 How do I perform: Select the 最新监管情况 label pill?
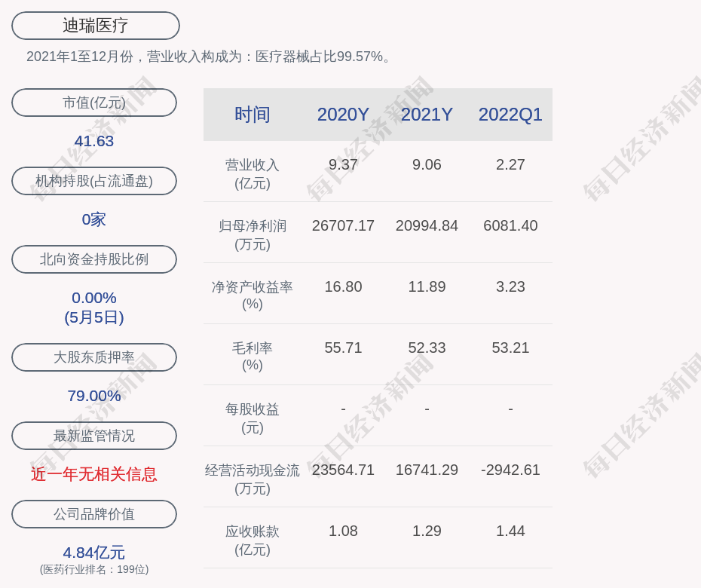click(x=94, y=435)
